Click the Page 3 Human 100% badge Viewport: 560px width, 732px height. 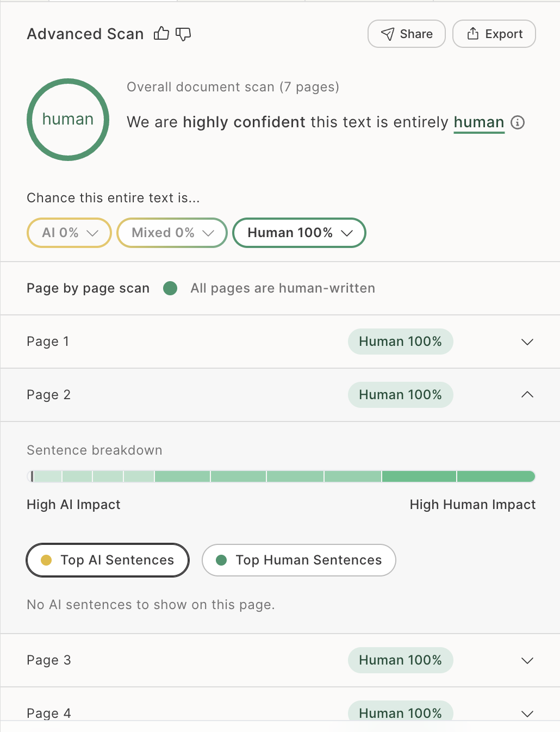401,660
